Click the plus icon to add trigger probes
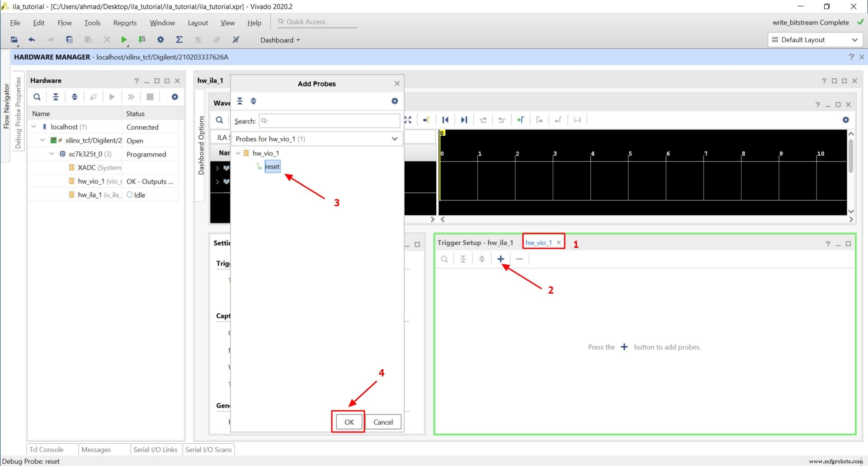The width and height of the screenshot is (868, 466). 500,258
